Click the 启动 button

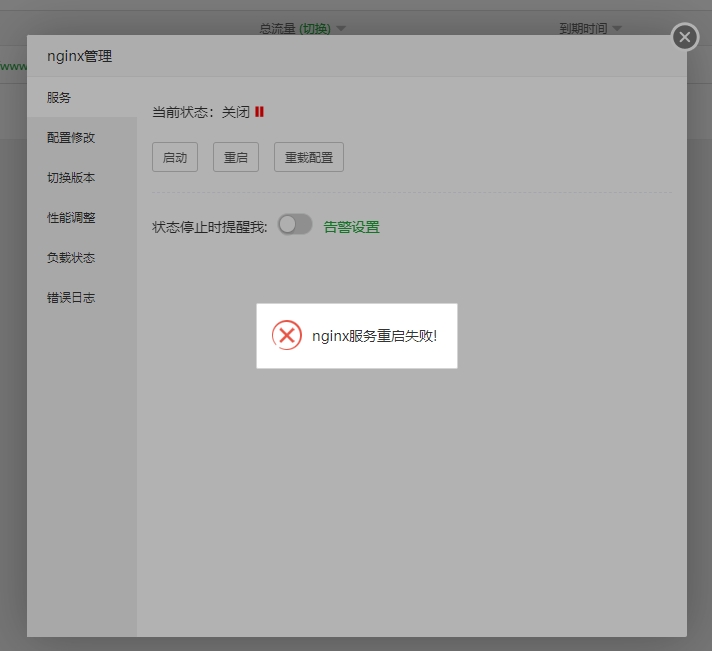(175, 157)
